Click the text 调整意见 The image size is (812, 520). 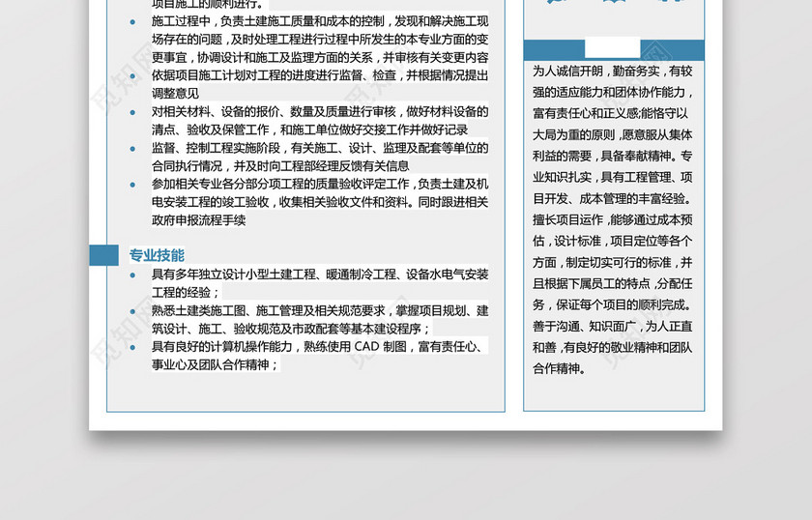175,94
